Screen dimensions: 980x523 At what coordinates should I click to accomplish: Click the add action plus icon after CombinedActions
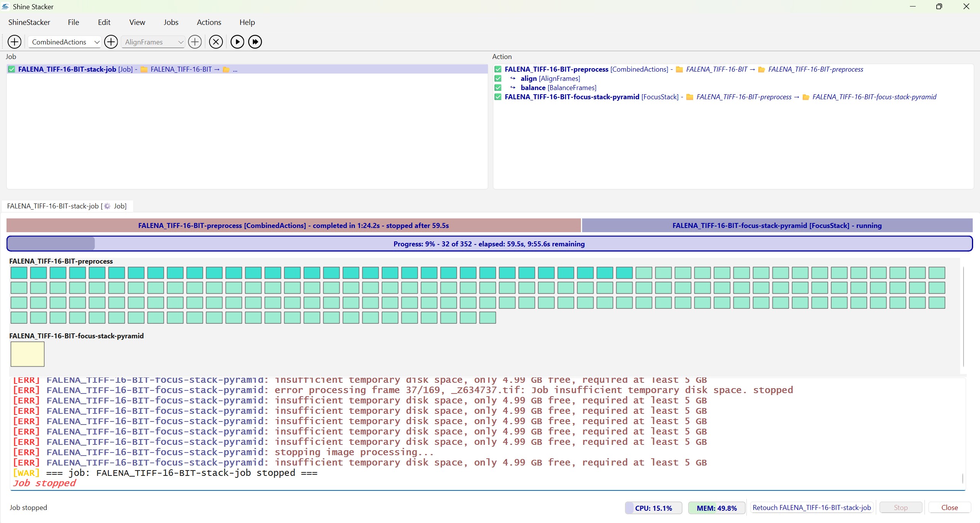[111, 42]
